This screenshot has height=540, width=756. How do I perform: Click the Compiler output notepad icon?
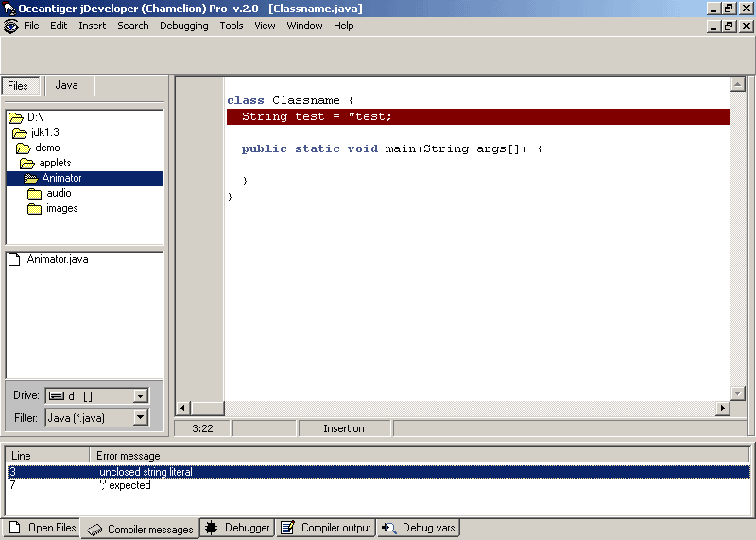coord(288,528)
